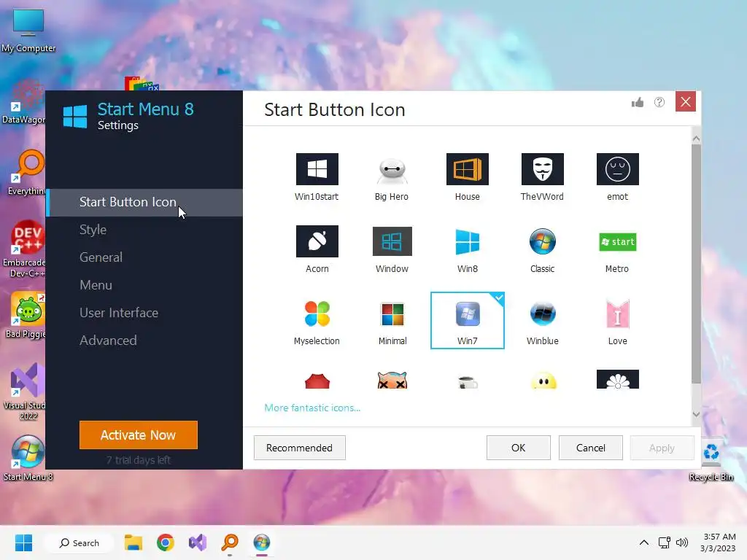The image size is (747, 560).
Task: Select the Recycle Bin desktop icon
Action: pos(711,461)
